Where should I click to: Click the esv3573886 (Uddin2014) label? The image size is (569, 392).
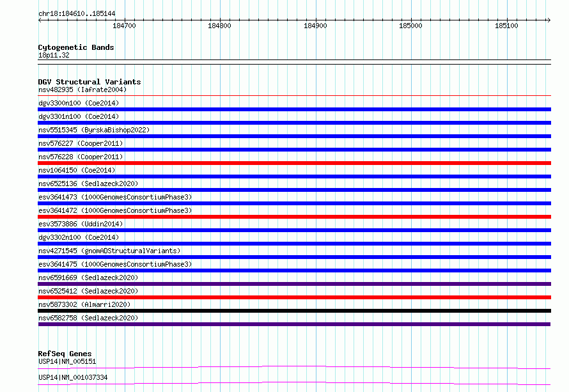(81, 224)
